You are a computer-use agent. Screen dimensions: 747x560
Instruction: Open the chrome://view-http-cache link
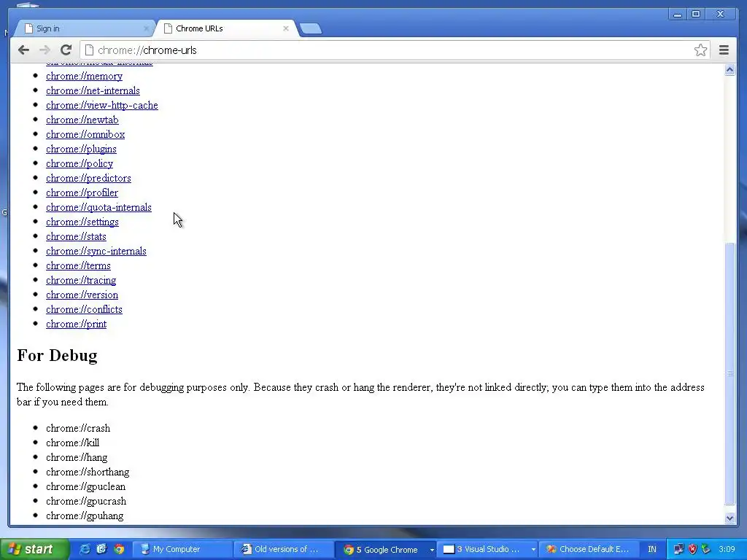pos(102,105)
